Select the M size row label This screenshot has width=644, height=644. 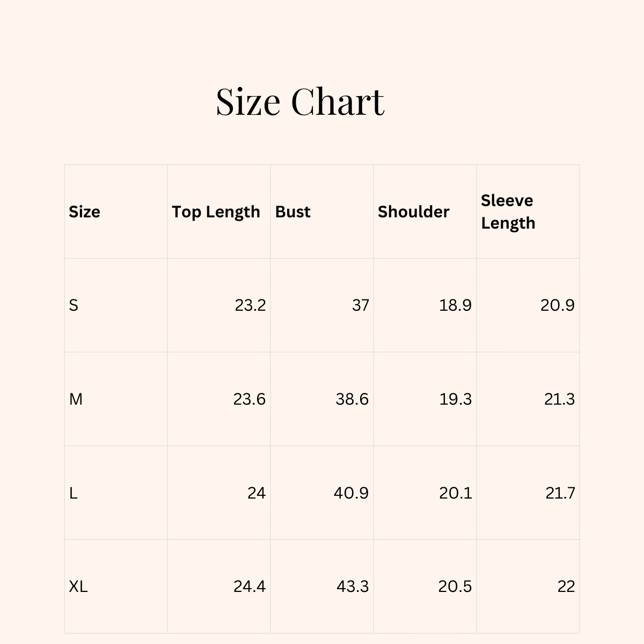pyautogui.click(x=76, y=399)
